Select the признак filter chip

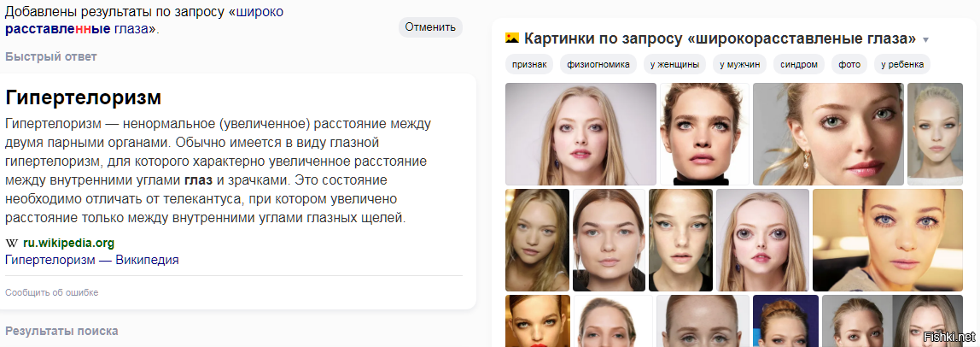pos(529,64)
